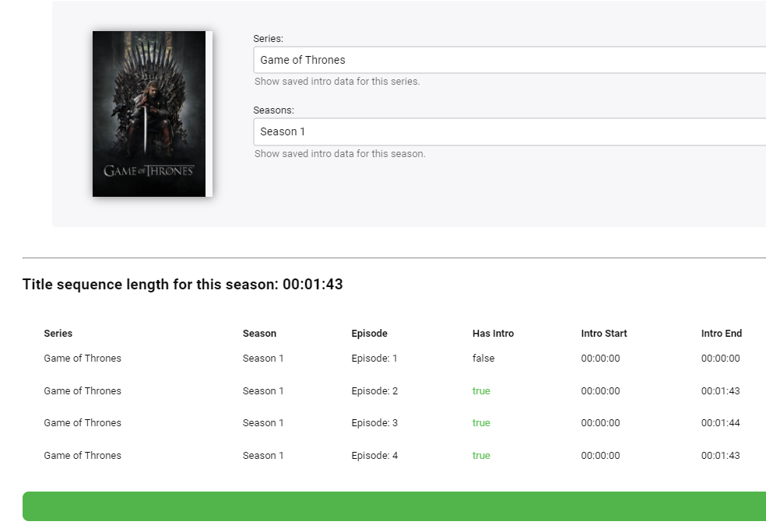Click Intro Start 00:00:00 in Episode 1 row

click(600, 359)
